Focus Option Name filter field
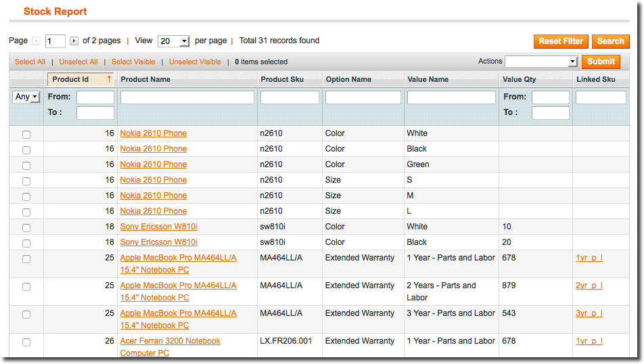Viewport: 644px width, 364px height. (x=363, y=97)
